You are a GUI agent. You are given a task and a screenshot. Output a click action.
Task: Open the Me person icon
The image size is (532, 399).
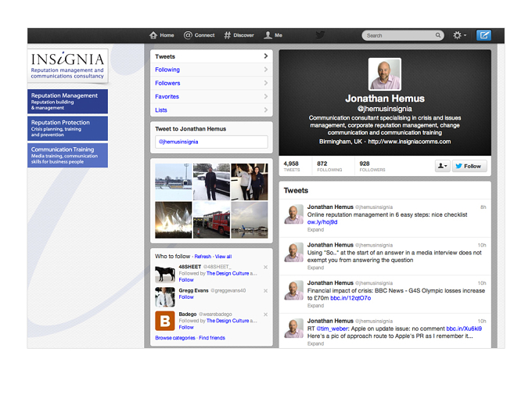(268, 35)
